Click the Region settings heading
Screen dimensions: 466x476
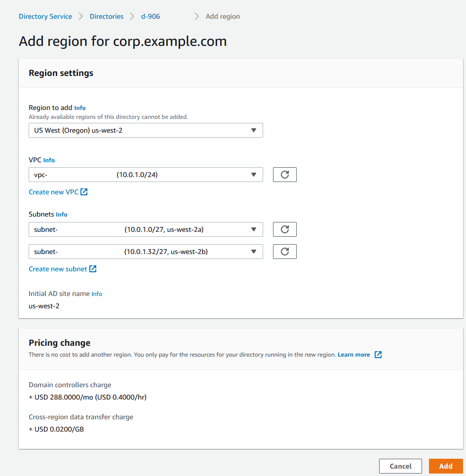(x=61, y=73)
